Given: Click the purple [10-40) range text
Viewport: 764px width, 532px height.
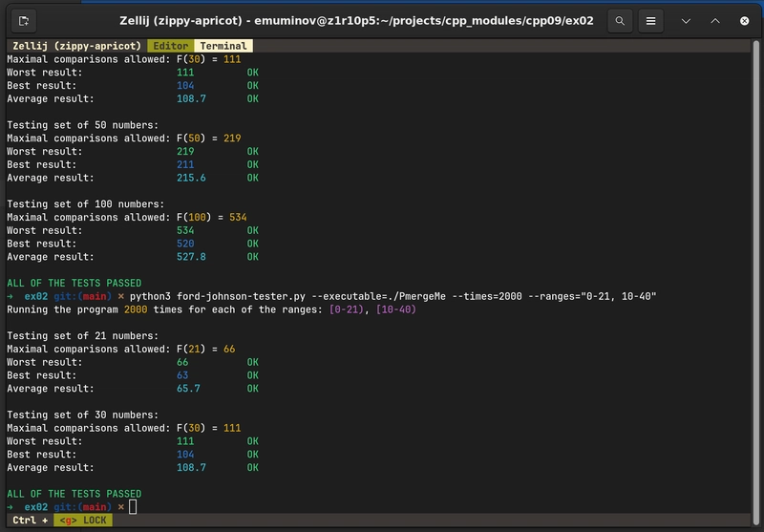Looking at the screenshot, I should (x=395, y=309).
